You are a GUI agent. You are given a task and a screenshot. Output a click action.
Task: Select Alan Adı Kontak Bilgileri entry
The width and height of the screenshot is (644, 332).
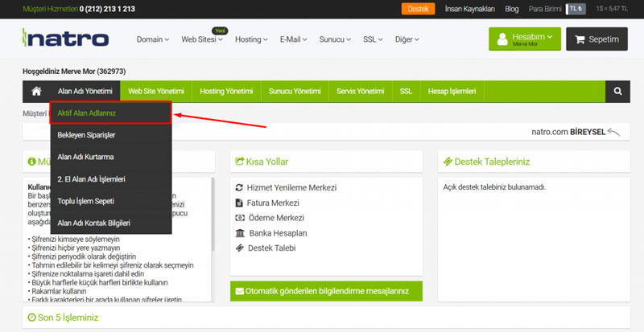pos(111,223)
